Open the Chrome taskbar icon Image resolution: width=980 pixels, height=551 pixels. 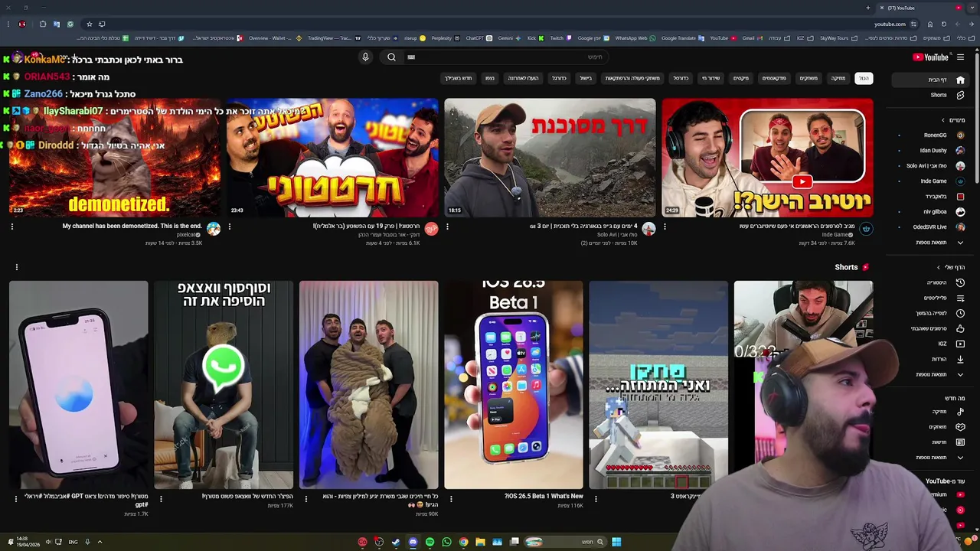463,542
